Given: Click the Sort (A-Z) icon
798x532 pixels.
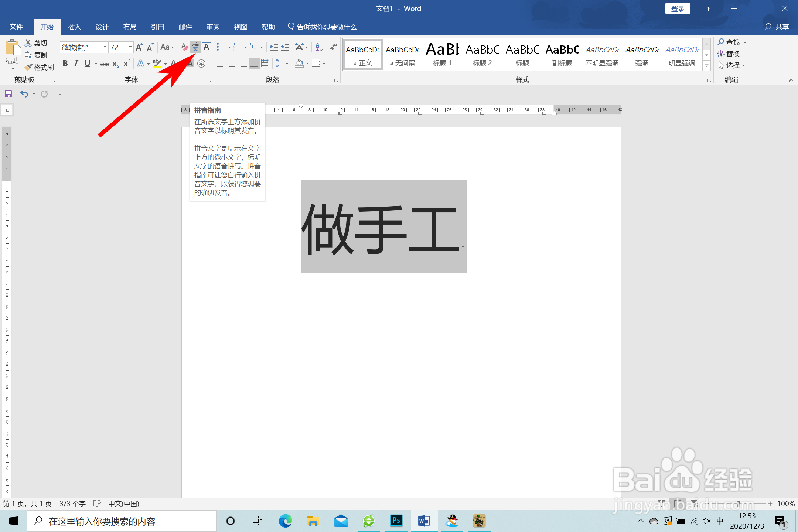Looking at the screenshot, I should [x=319, y=47].
